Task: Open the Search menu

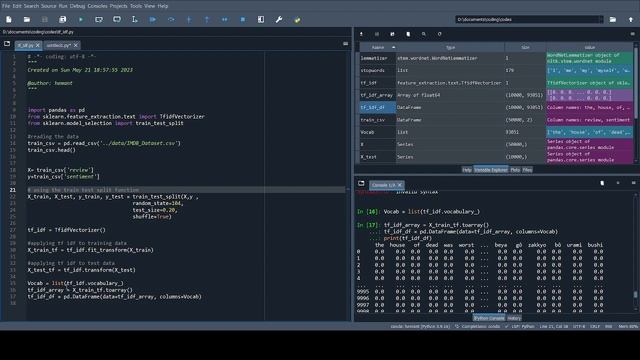Action: [x=31, y=6]
